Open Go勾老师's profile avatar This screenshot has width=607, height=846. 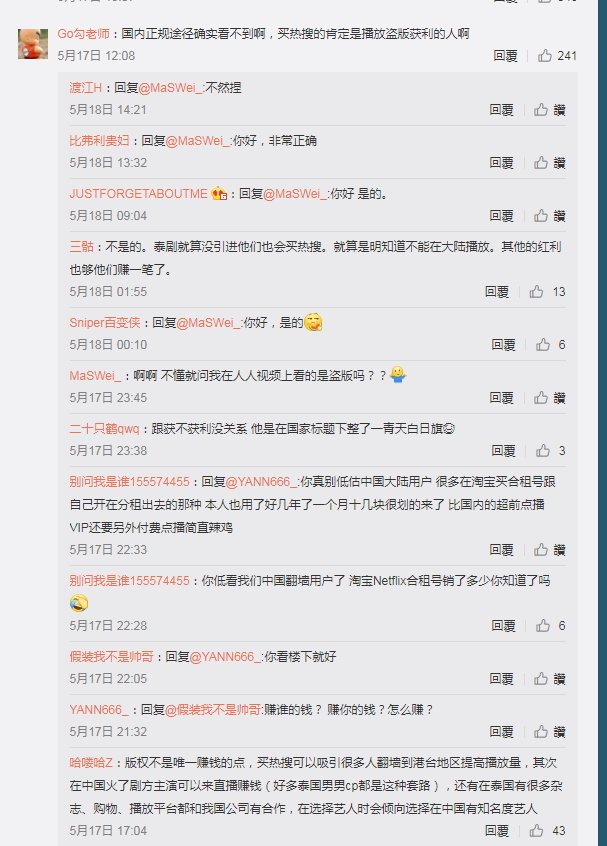point(33,44)
